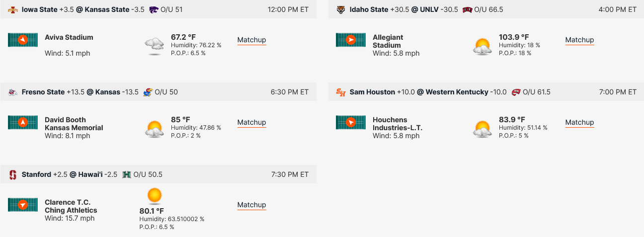Open the Matchup link for Sam Houston game

click(x=579, y=122)
